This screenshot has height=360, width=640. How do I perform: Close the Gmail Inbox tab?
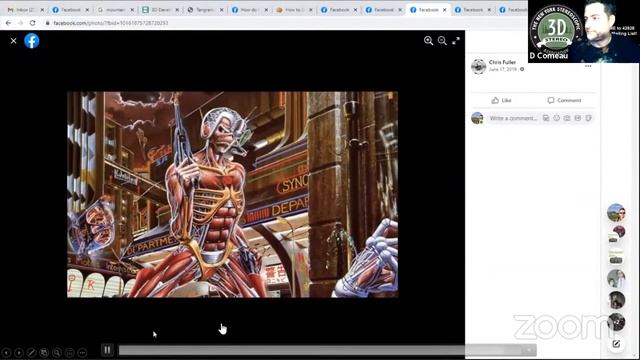(x=42, y=9)
